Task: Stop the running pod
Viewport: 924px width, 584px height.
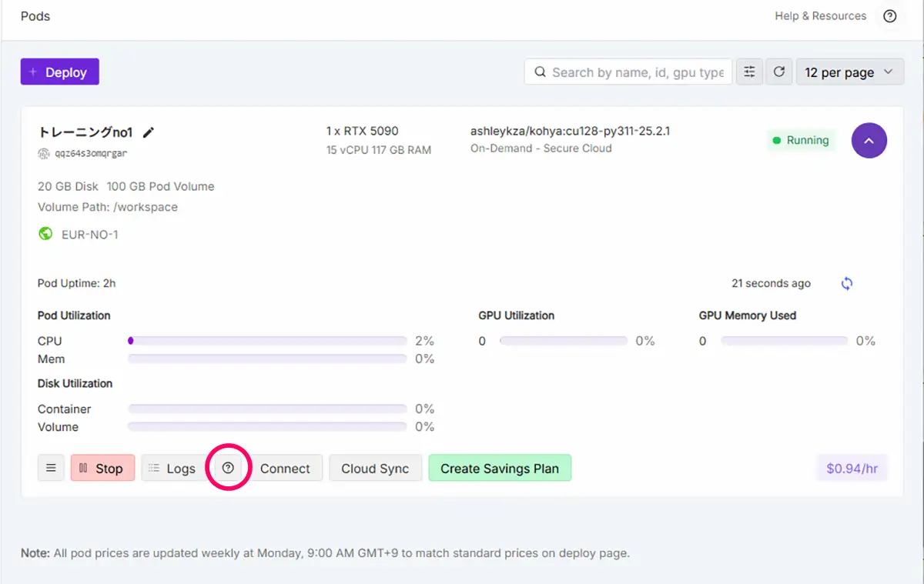Action: pyautogui.click(x=102, y=468)
